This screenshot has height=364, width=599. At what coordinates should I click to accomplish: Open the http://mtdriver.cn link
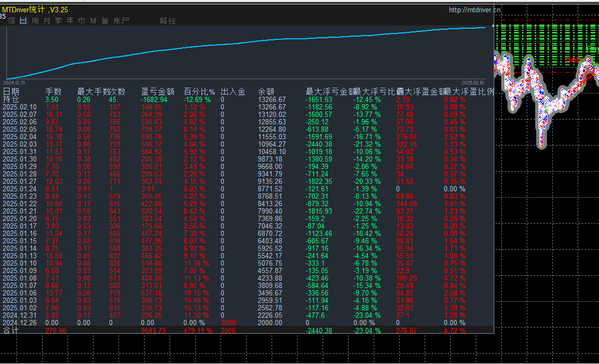[x=475, y=10]
